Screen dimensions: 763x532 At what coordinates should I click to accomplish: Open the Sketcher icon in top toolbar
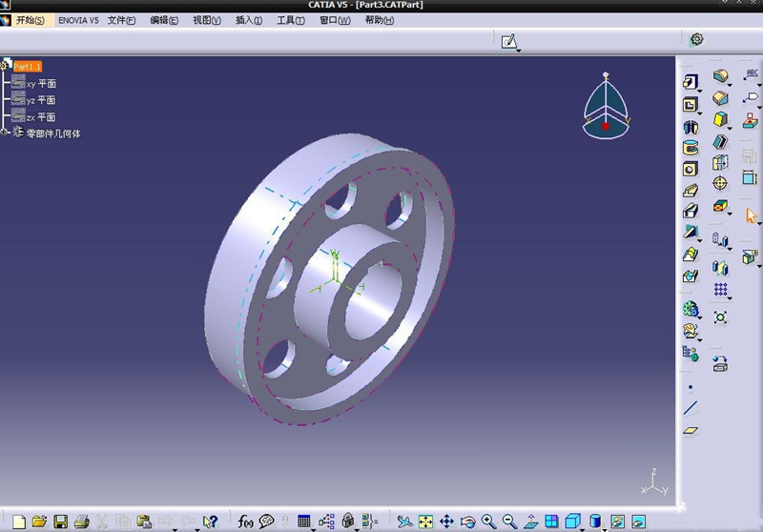click(509, 40)
